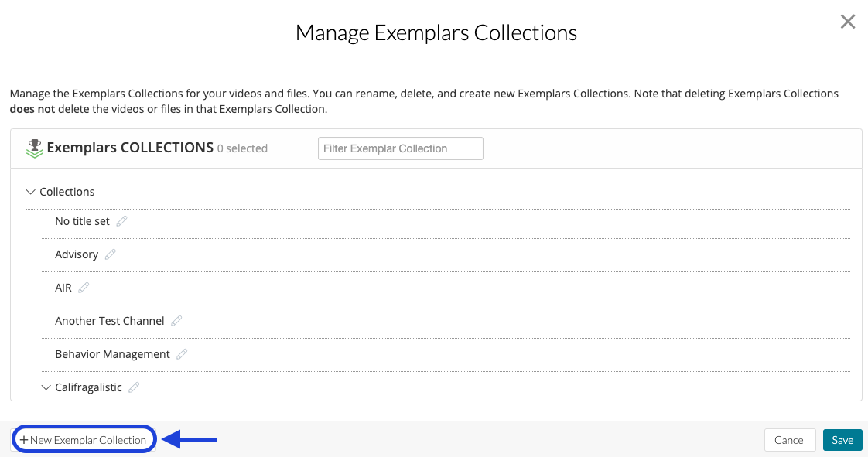
Task: Select the Advisory collection row
Action: coord(78,254)
